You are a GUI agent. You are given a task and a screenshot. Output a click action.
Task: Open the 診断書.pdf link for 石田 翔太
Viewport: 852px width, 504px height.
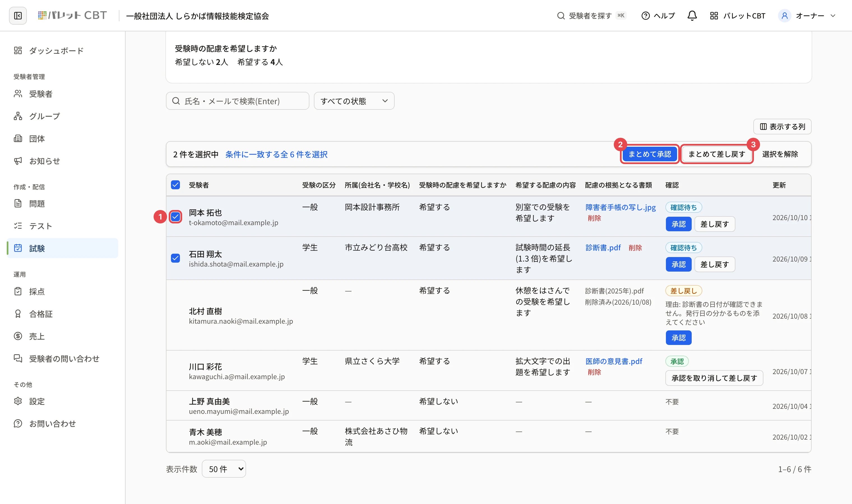(603, 248)
